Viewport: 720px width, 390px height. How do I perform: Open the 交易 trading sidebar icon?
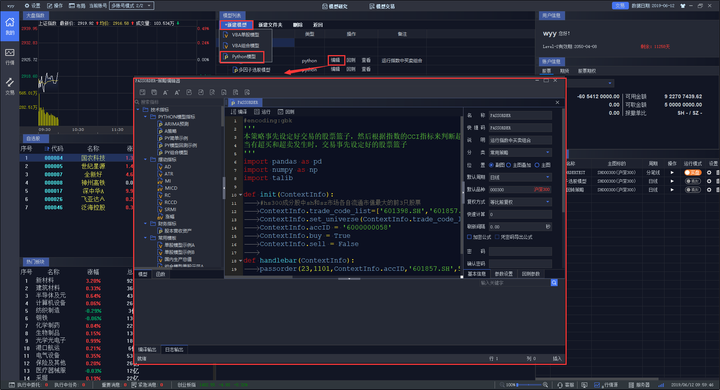pos(10,86)
